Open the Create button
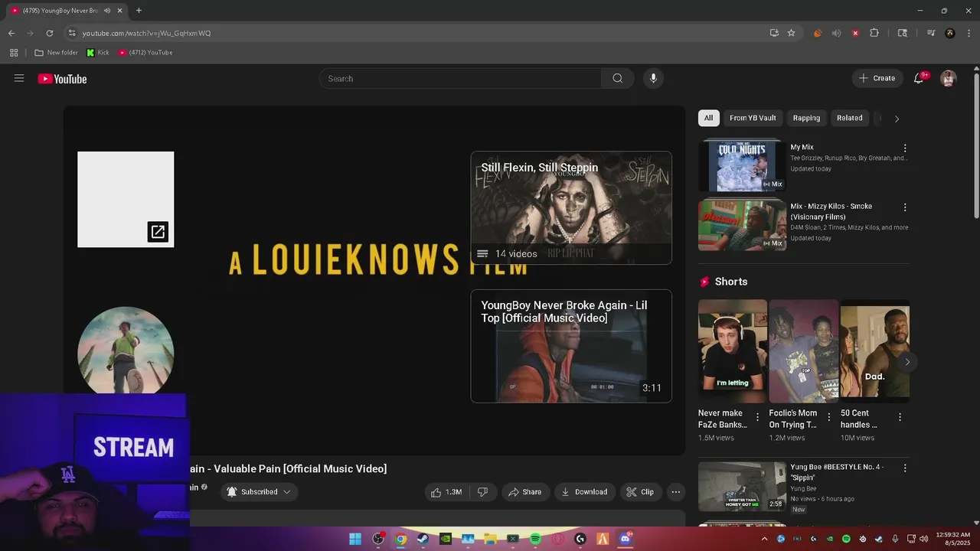 pyautogui.click(x=877, y=78)
